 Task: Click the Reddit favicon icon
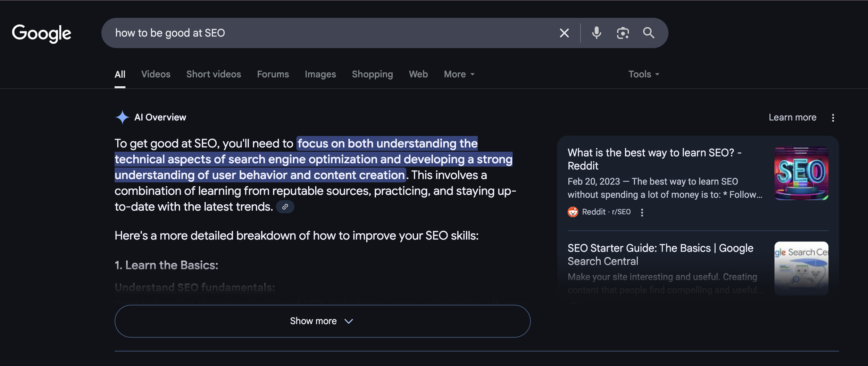(573, 212)
